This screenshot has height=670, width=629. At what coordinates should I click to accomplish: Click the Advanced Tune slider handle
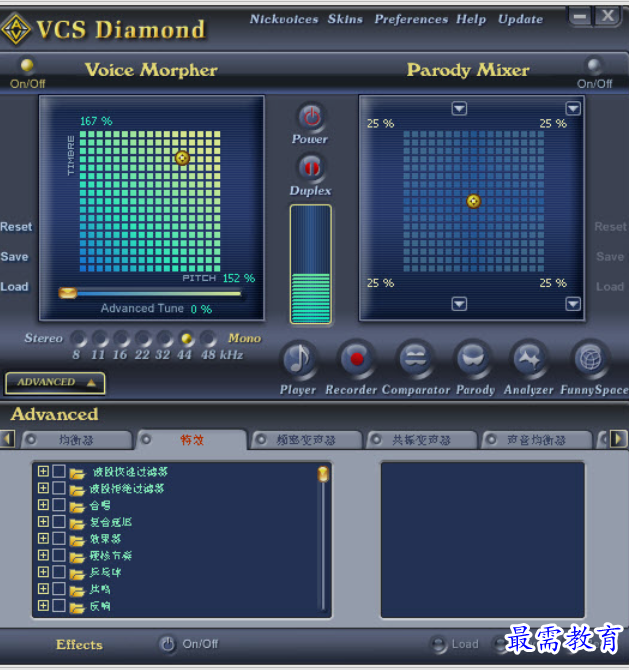[x=68, y=293]
